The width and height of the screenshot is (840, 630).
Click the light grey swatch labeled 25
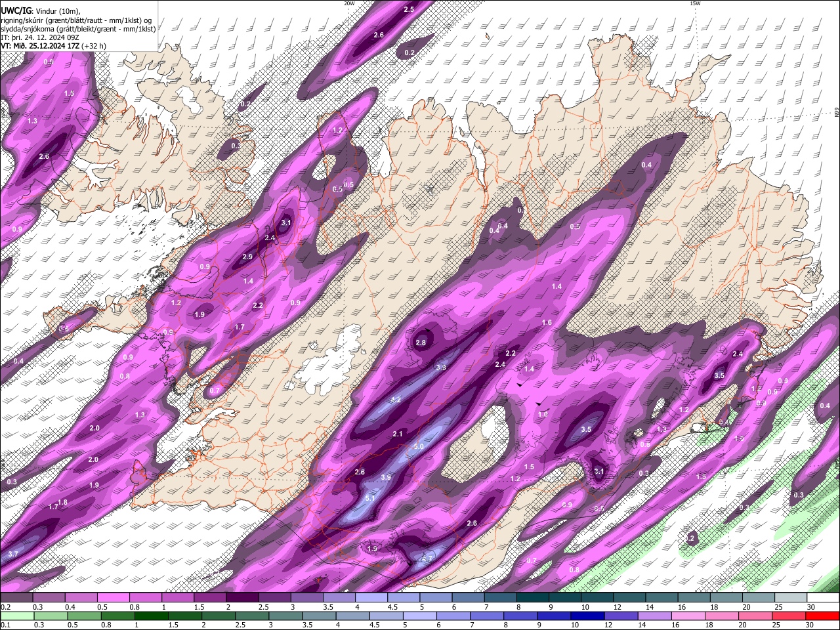pyautogui.click(x=791, y=598)
